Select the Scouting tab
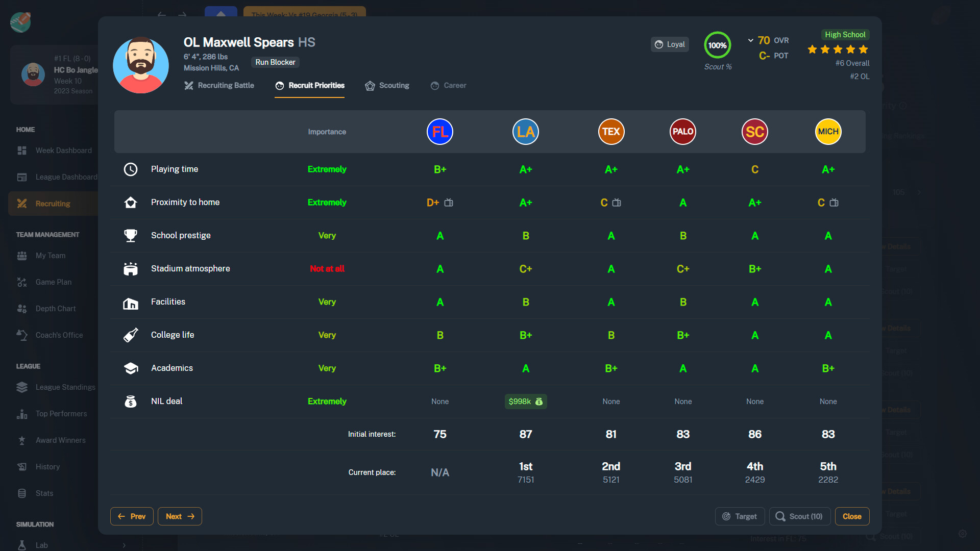Viewport: 980px width, 551px height. pos(394,85)
